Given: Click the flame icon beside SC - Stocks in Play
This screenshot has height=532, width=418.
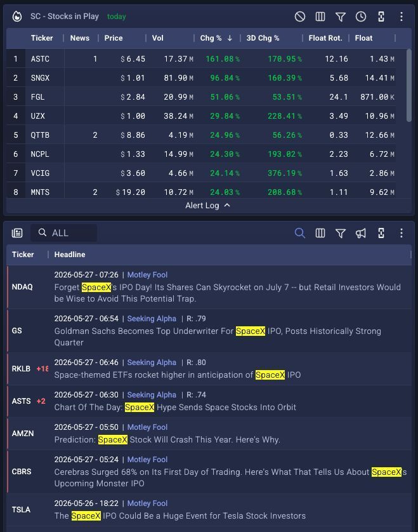Looking at the screenshot, I should click(x=17, y=17).
